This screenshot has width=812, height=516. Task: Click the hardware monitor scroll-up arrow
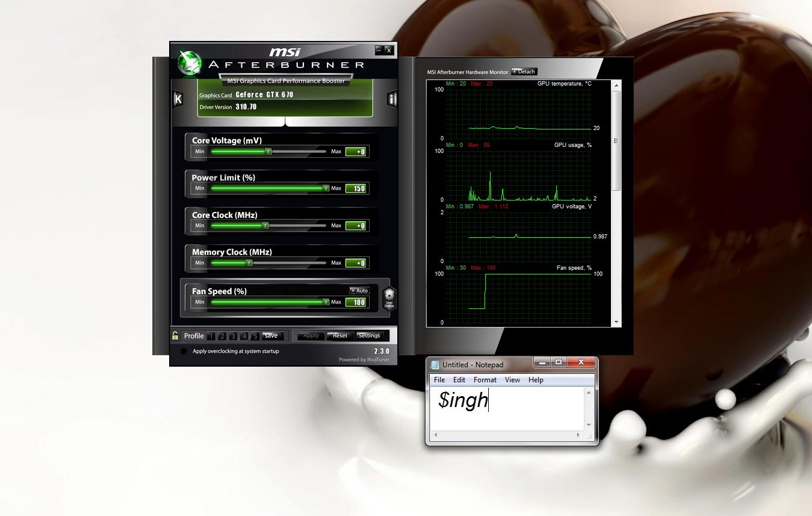pos(616,85)
